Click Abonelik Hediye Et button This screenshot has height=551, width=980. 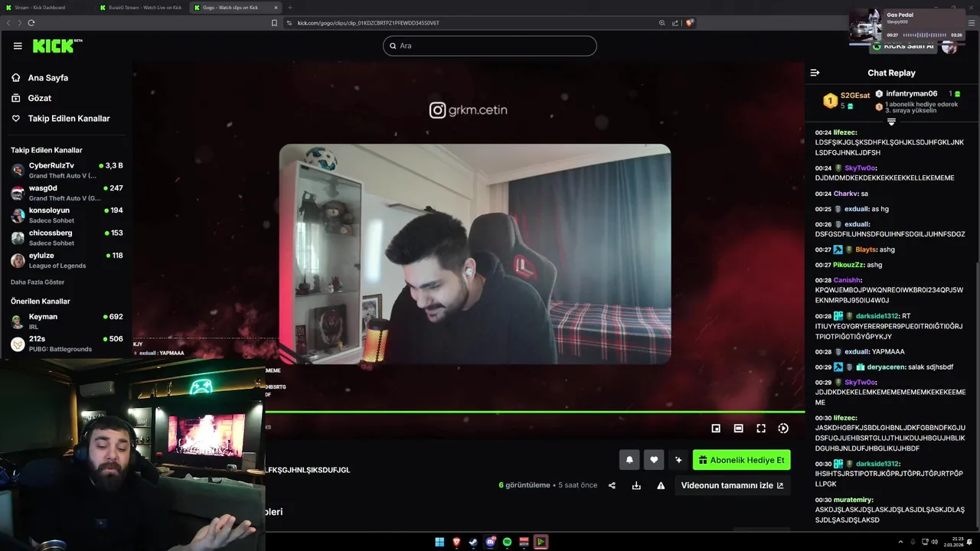click(742, 460)
